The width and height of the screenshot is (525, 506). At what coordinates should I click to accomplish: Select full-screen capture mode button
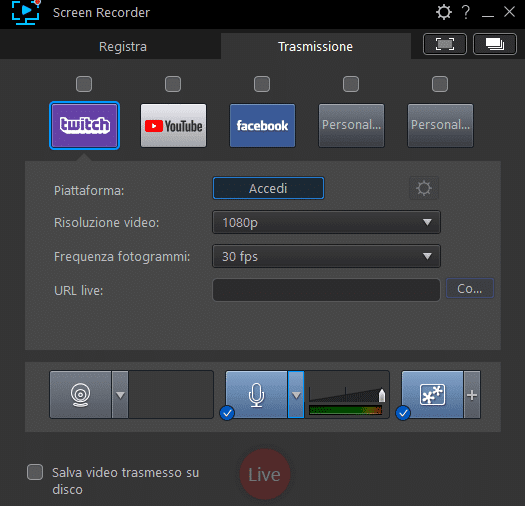[x=445, y=44]
